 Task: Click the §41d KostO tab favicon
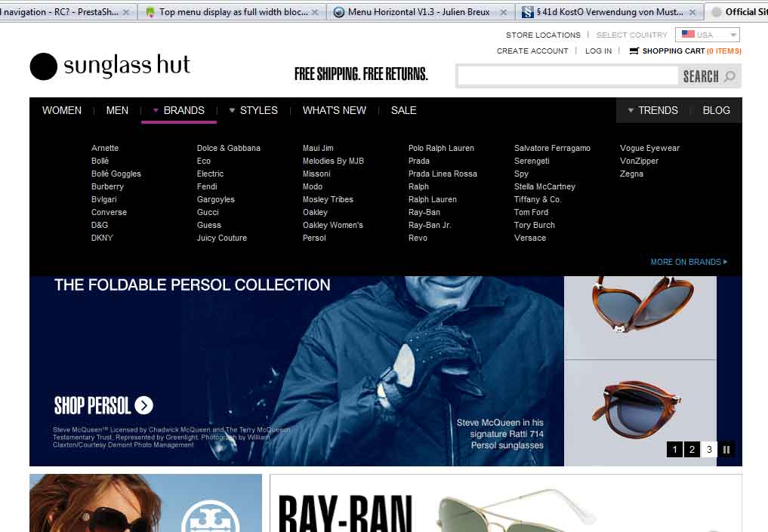pos(528,12)
